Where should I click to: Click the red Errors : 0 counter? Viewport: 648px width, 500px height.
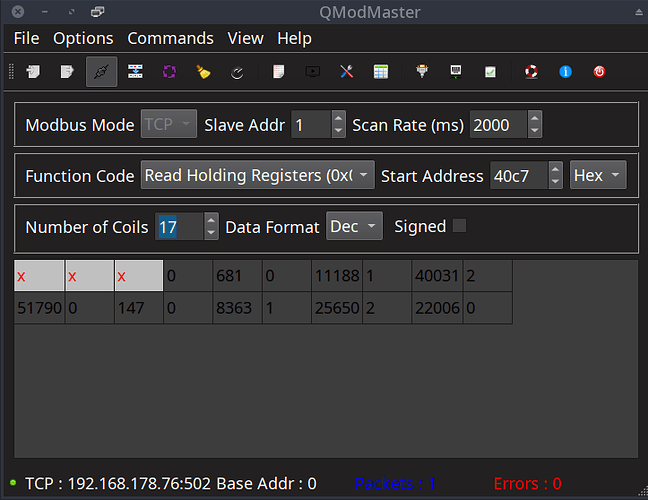pyautogui.click(x=527, y=483)
